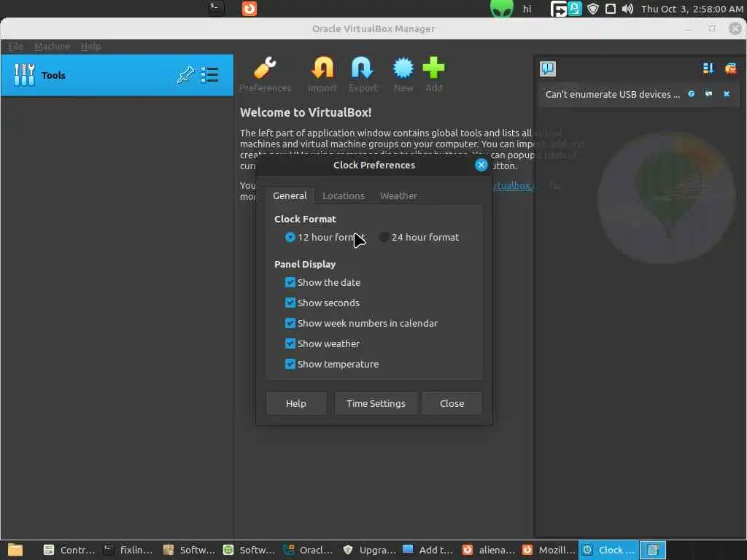Follow the virtualbox link in Welcome text
The height and width of the screenshot is (560, 747).
click(514, 186)
